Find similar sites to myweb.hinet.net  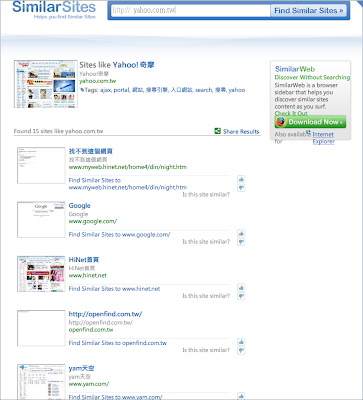tap(128, 184)
